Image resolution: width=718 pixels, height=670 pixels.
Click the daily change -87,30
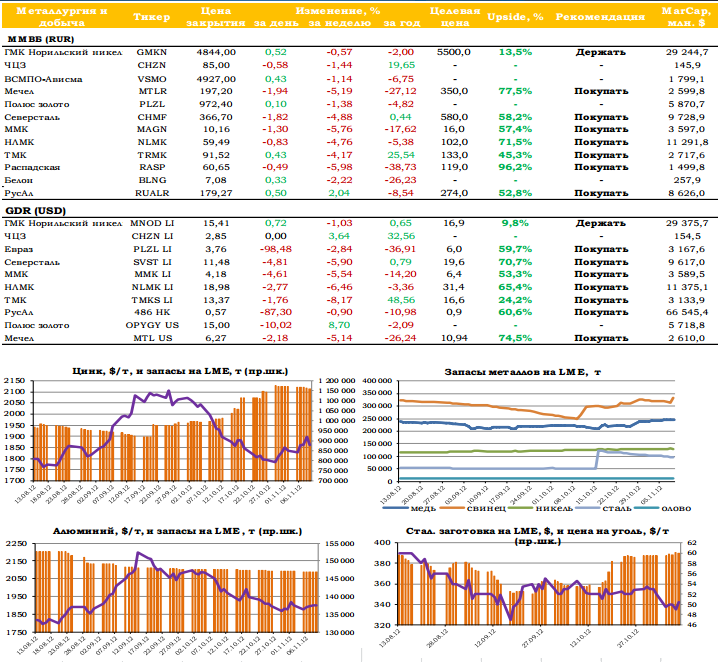pyautogui.click(x=276, y=312)
